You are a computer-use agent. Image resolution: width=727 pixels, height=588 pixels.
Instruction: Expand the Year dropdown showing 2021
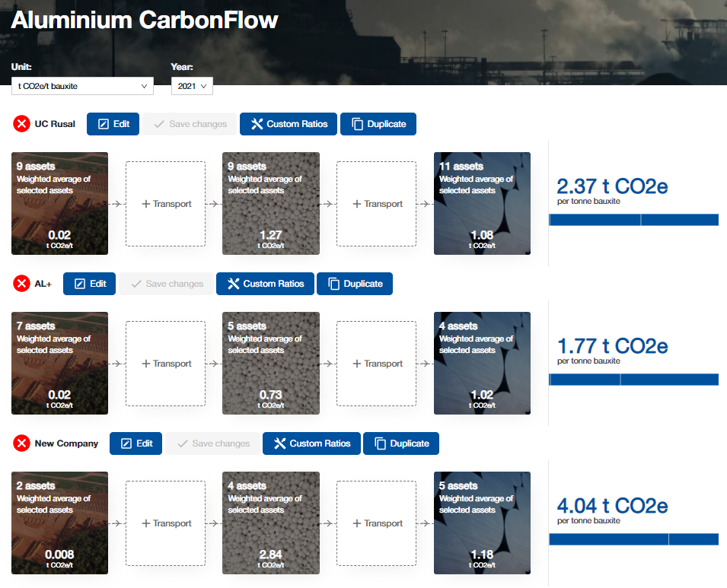(192, 86)
